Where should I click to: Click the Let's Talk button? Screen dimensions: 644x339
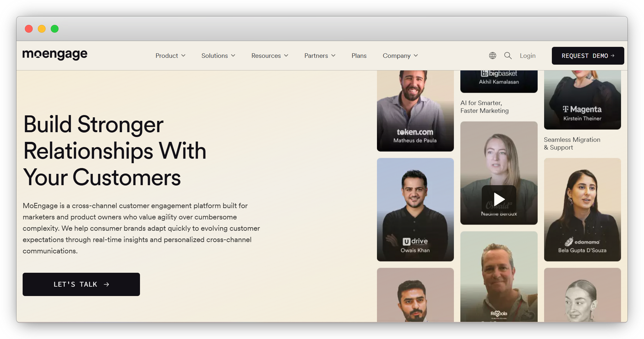(x=81, y=284)
